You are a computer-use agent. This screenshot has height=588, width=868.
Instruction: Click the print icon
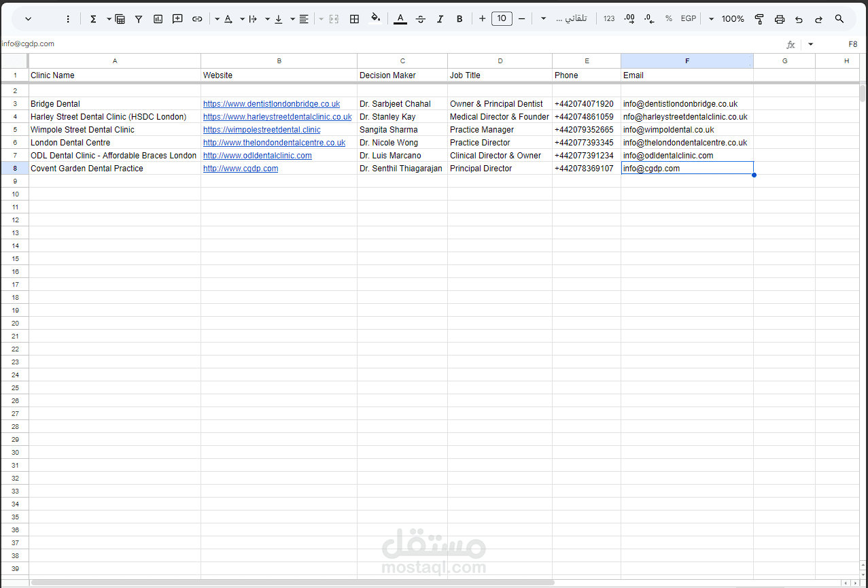tap(780, 19)
